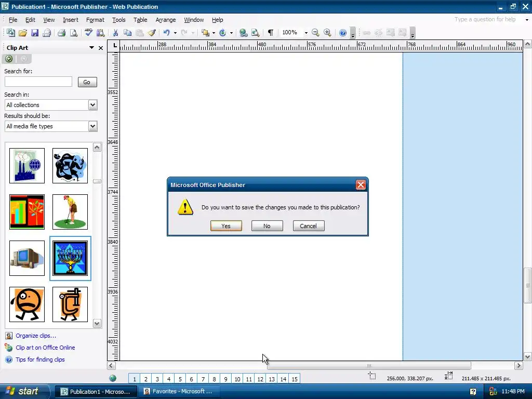
Task: Click the Back arrow in Clip Art pane
Action: pyautogui.click(x=9, y=59)
